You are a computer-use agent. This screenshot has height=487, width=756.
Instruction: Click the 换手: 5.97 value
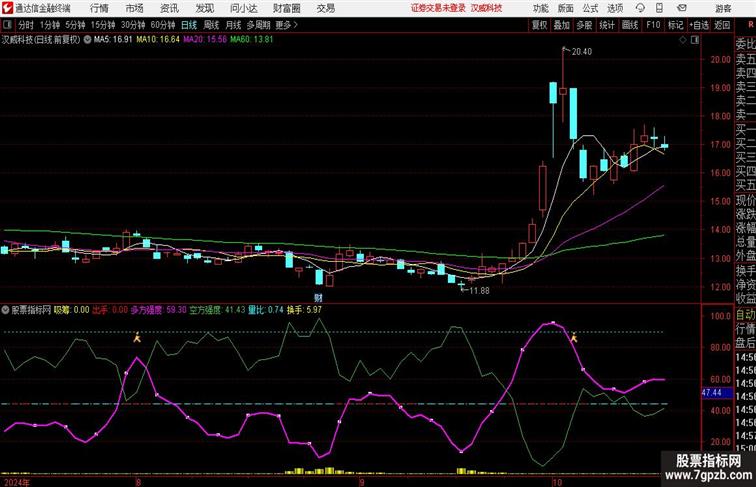point(304,310)
